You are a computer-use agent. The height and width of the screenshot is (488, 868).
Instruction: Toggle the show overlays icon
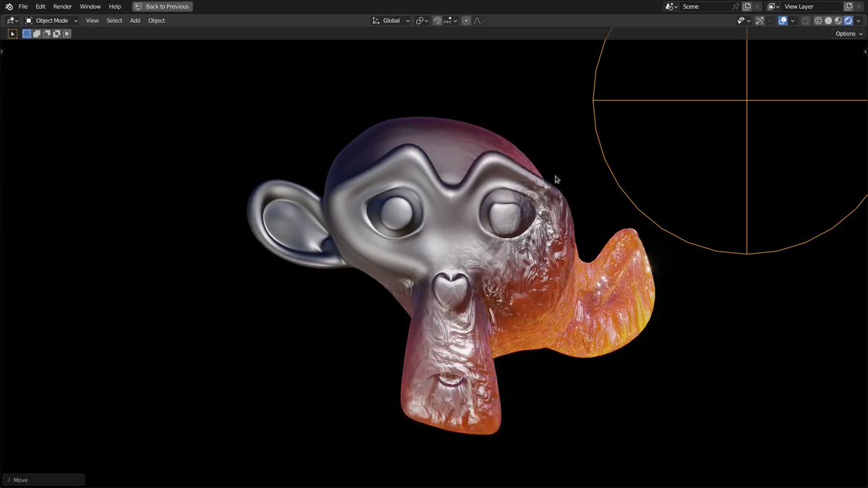[783, 20]
